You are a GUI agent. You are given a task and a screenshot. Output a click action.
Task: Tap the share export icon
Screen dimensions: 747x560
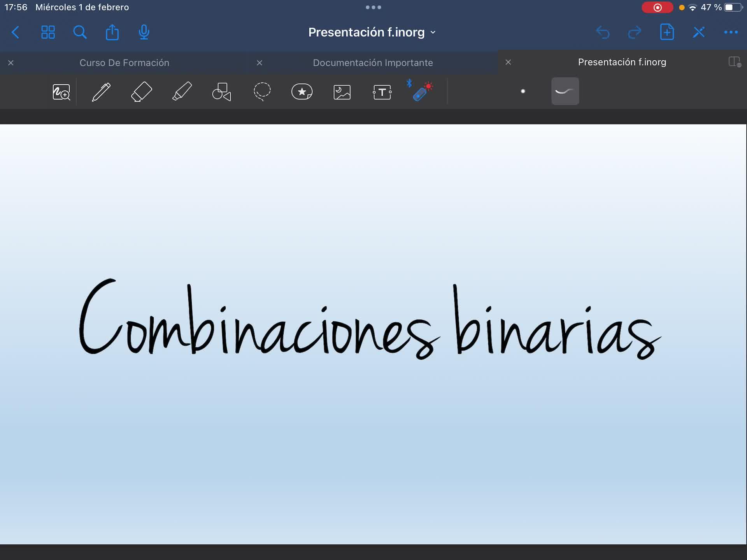[112, 32]
